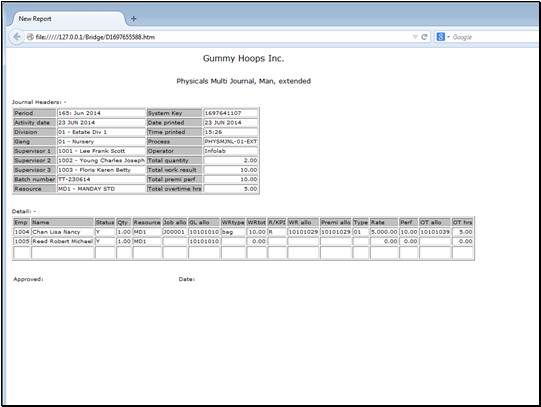Click the Google search engine icon
Screen dimensions: 541x407
click(x=441, y=37)
